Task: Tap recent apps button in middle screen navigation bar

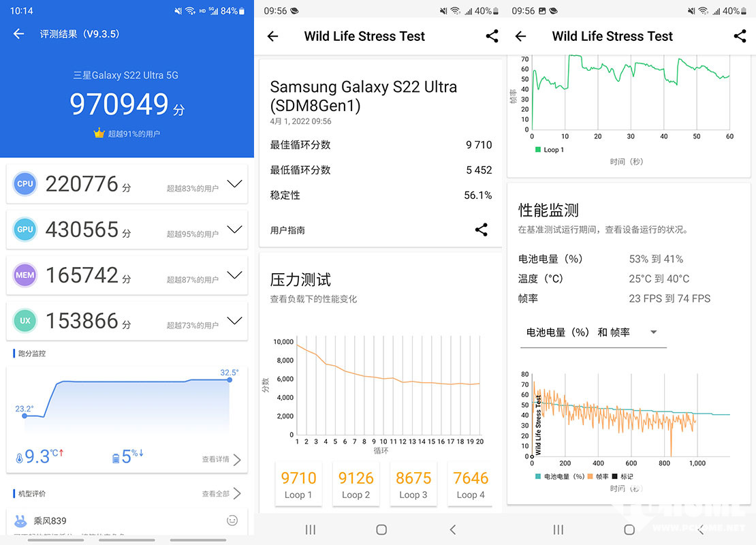Action: coord(311,529)
